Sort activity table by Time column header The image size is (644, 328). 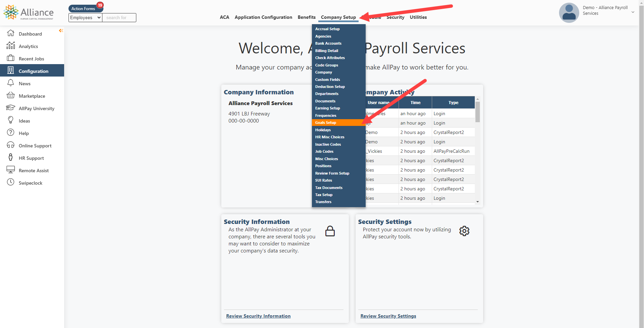click(415, 102)
